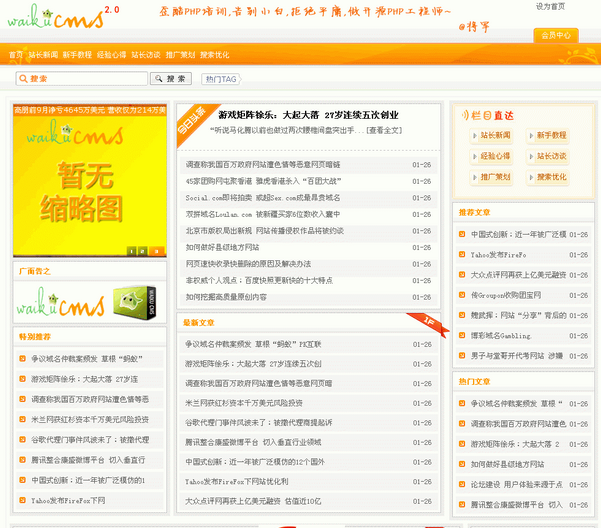Click the green waikucms software box image
This screenshot has width=601, height=528.
(x=135, y=302)
